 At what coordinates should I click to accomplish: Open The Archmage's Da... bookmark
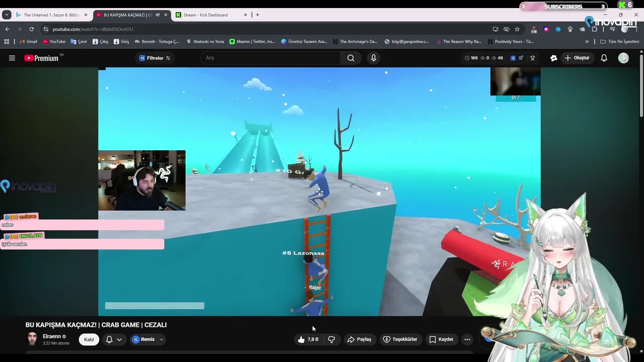click(x=355, y=42)
